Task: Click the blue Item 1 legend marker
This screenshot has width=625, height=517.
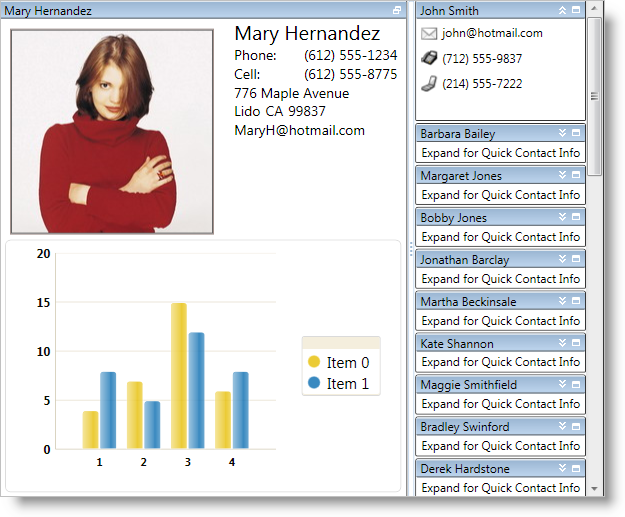Action: click(x=314, y=383)
